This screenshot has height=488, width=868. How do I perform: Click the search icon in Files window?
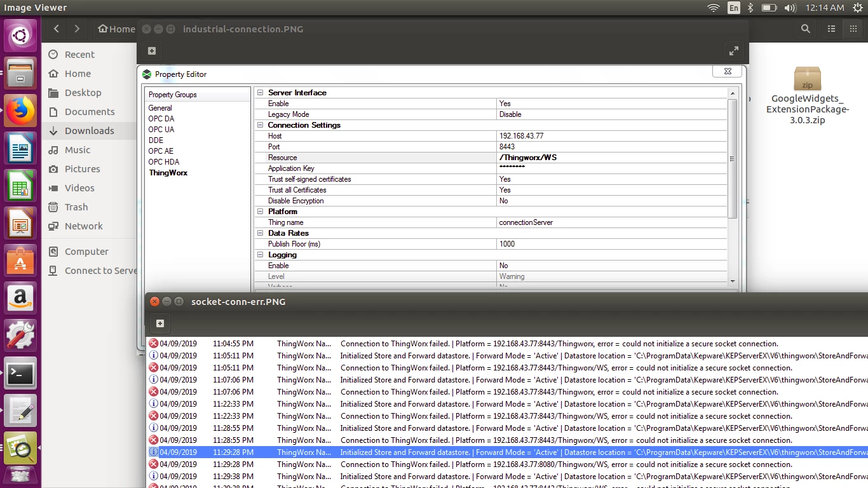point(806,29)
